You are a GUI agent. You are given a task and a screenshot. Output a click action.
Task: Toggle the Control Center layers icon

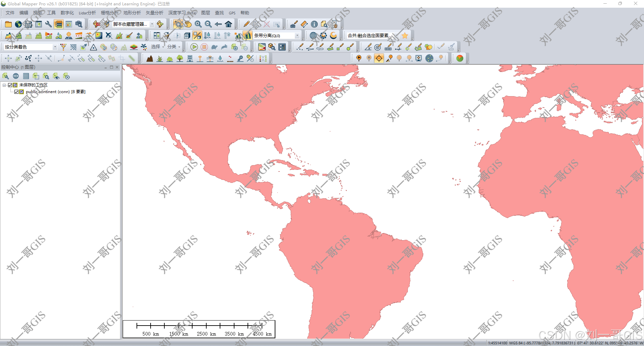click(59, 24)
